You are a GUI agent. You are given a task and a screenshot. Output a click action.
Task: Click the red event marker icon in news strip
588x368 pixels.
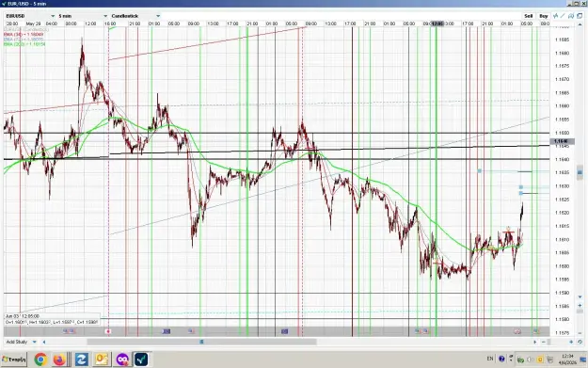[108, 331]
